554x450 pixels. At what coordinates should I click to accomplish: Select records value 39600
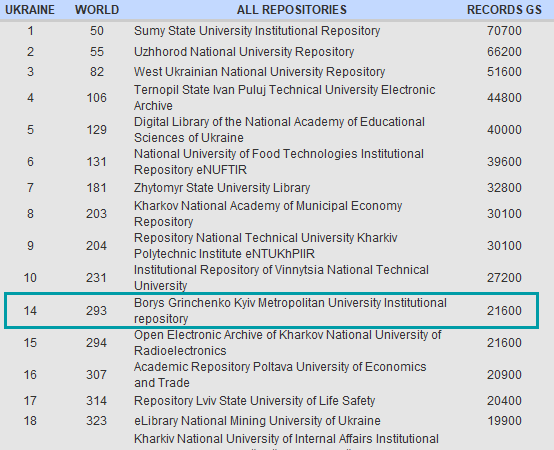tap(504, 162)
